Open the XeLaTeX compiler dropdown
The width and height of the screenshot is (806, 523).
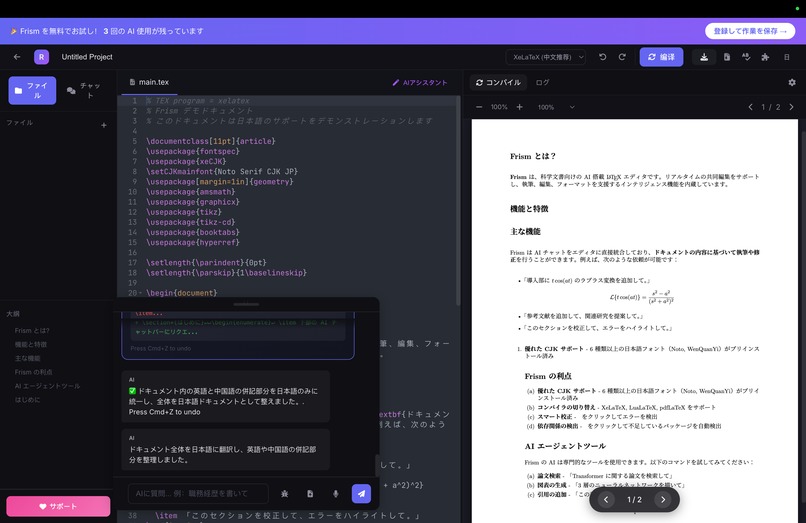coord(546,57)
